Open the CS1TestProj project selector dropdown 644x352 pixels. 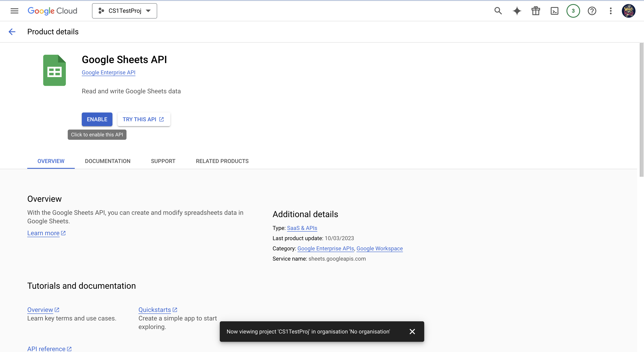pyautogui.click(x=125, y=11)
